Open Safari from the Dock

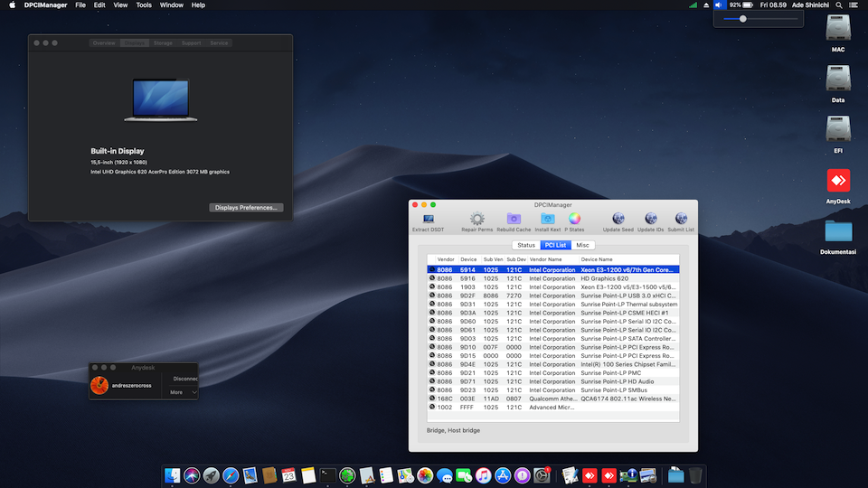(231, 475)
